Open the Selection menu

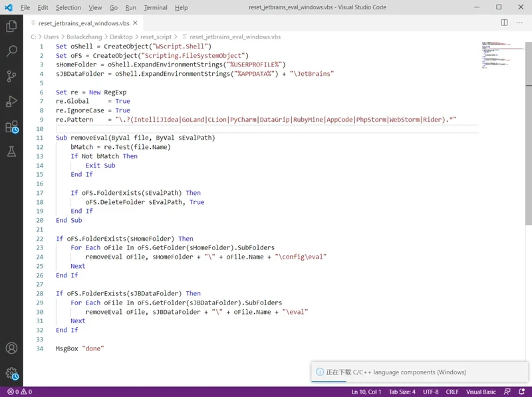(x=68, y=7)
